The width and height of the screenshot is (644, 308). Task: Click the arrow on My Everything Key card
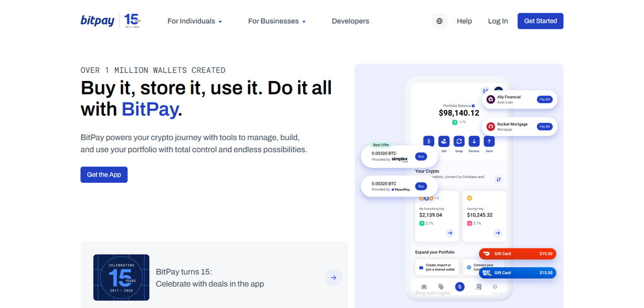[450, 233]
